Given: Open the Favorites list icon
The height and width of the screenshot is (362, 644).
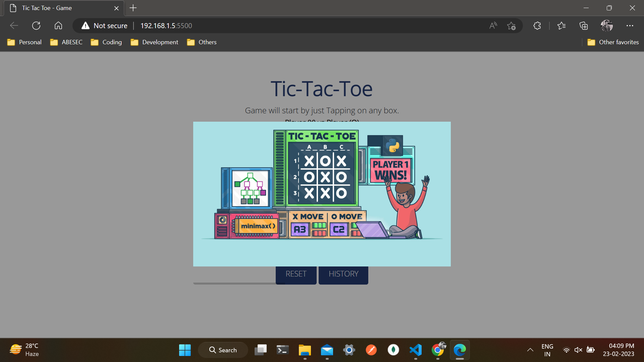Looking at the screenshot, I should coord(561,25).
